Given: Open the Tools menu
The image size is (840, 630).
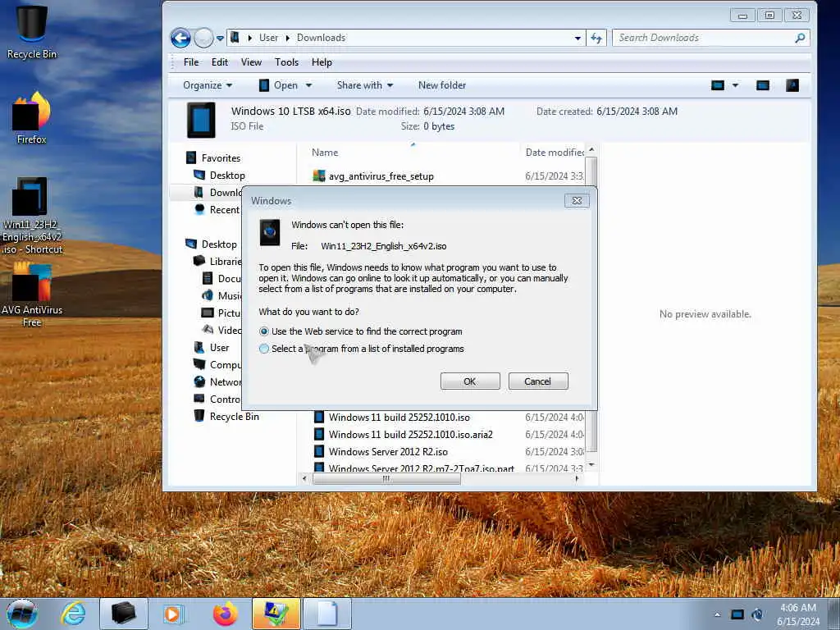Looking at the screenshot, I should click(x=286, y=62).
